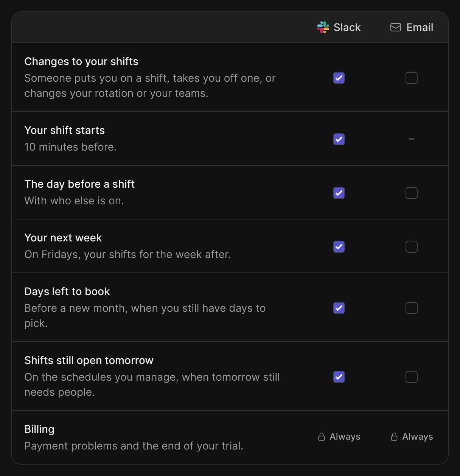Screen dimensions: 460x476
Task: Uncheck Slack for The day before a shift
Action: pos(339,193)
